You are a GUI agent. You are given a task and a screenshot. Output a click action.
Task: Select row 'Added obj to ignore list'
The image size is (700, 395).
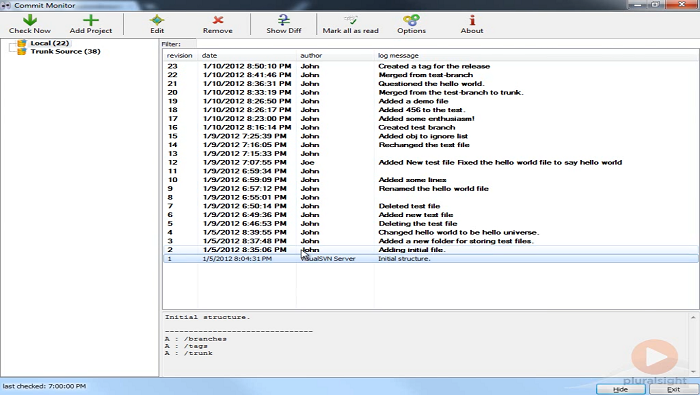pos(431,136)
